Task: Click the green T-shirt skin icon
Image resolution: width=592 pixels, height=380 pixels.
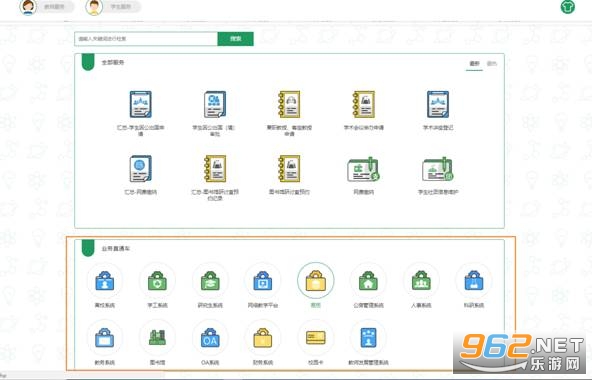Action: click(x=567, y=6)
